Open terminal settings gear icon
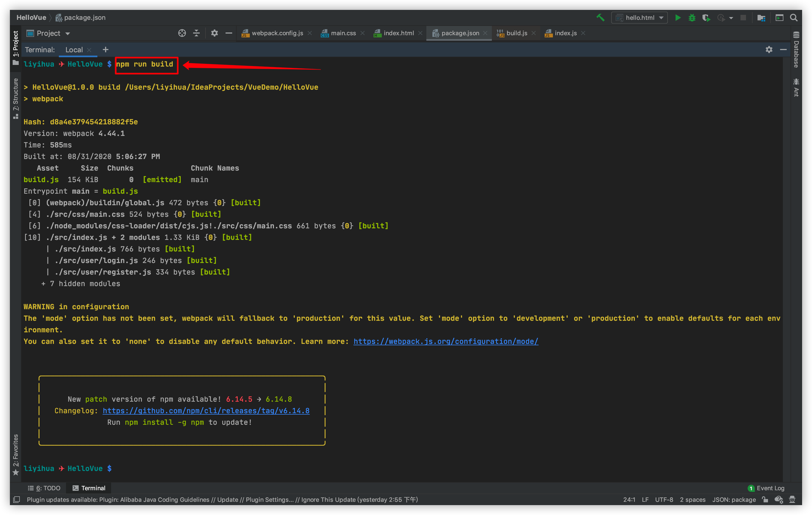 [769, 50]
